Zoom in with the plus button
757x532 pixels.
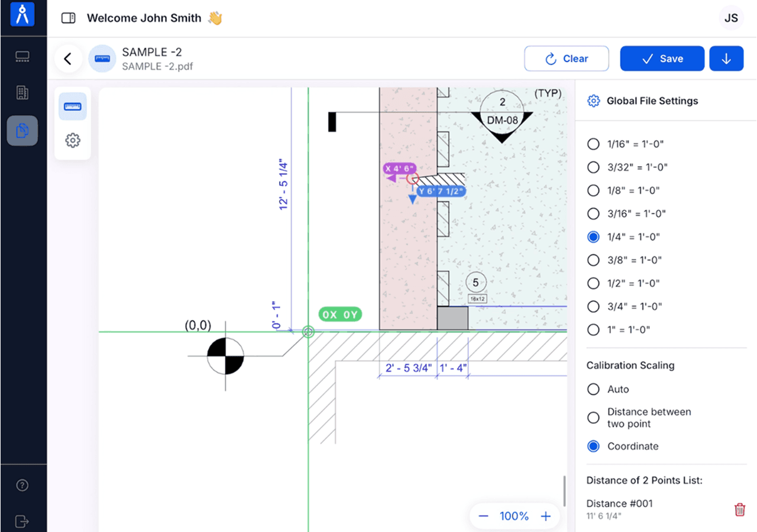point(545,516)
